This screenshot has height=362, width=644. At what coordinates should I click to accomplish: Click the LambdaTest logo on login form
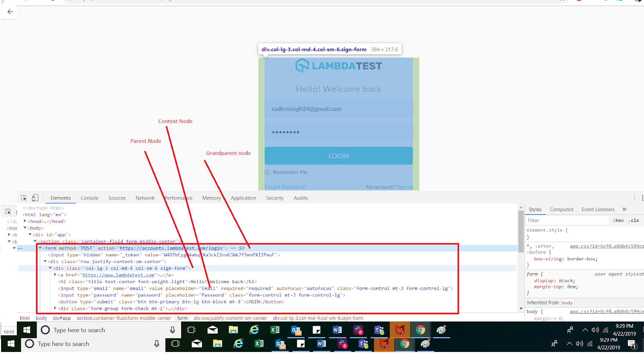[x=339, y=66]
